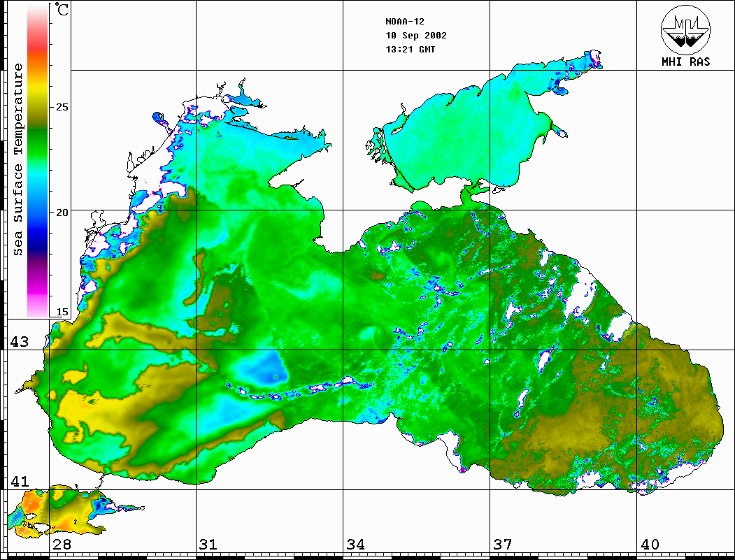The width and height of the screenshot is (735, 560).
Task: Click latitude label '41'
Action: coord(20,481)
